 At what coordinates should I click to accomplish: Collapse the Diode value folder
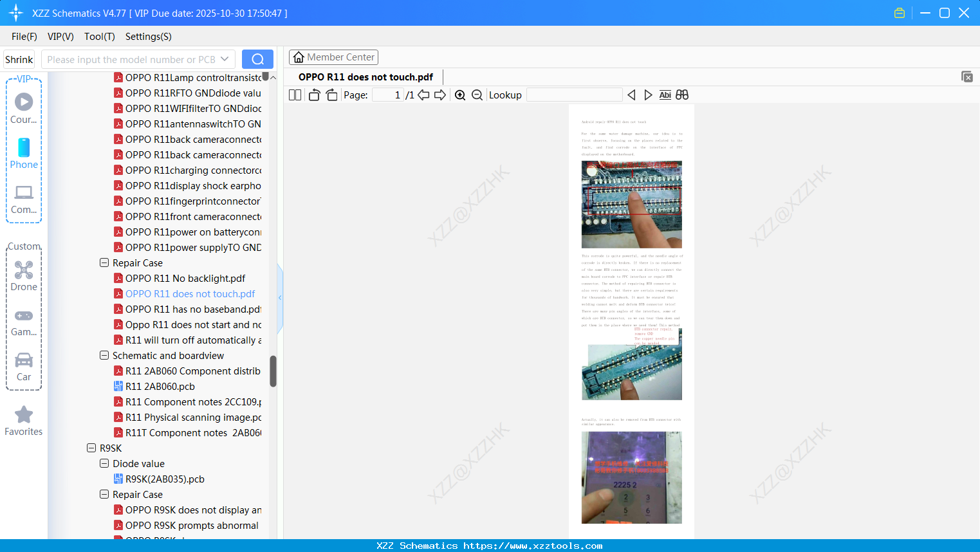[x=104, y=464]
